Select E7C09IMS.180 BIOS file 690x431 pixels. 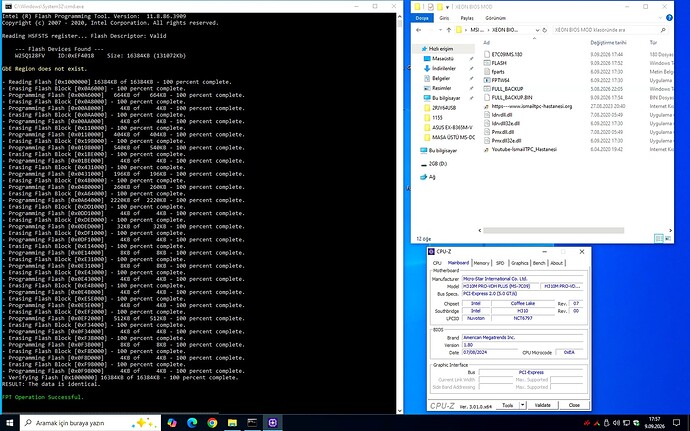(506, 55)
